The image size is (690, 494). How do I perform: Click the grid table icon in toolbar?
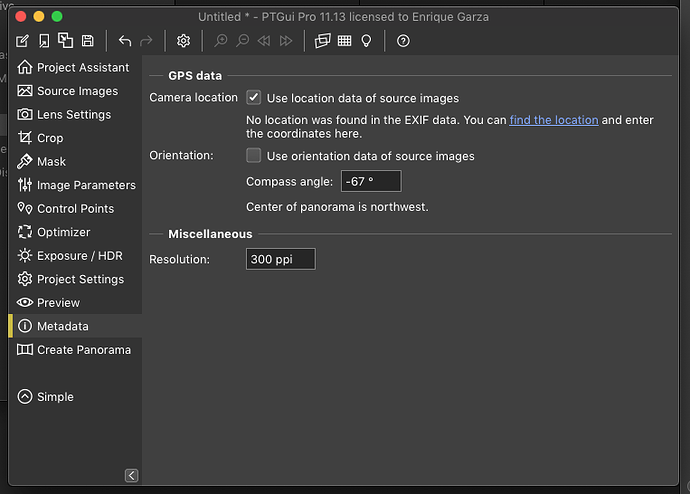pyautogui.click(x=344, y=41)
